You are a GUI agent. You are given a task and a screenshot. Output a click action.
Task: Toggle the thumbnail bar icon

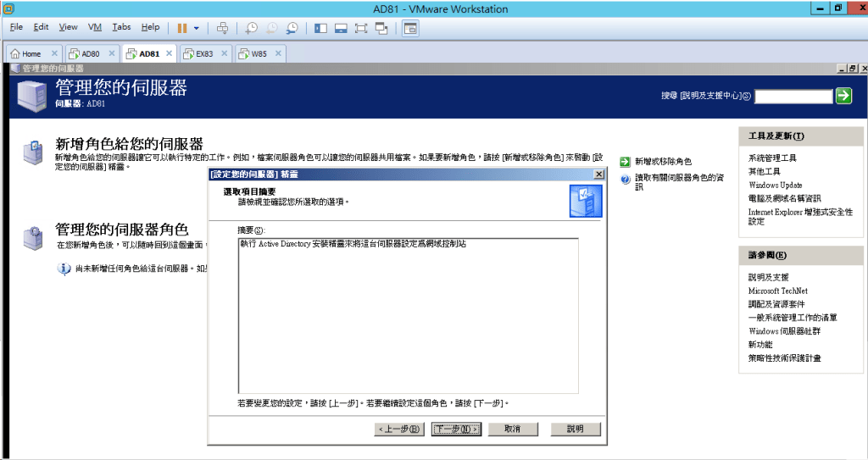(341, 27)
